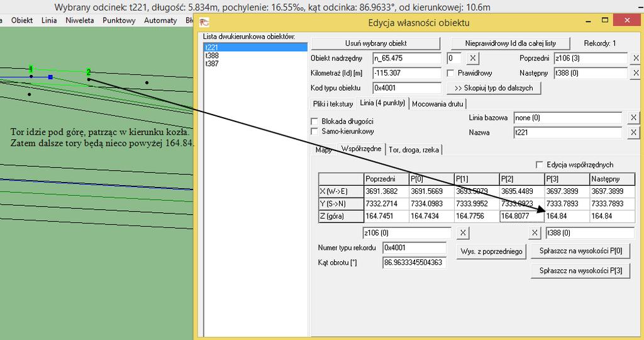
Task: Click the Poprzedni field z106 (3)
Action: (591, 59)
